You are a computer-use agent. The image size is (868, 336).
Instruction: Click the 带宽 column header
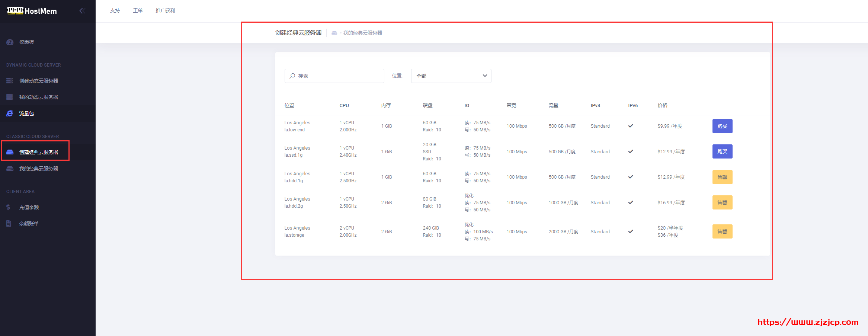512,105
